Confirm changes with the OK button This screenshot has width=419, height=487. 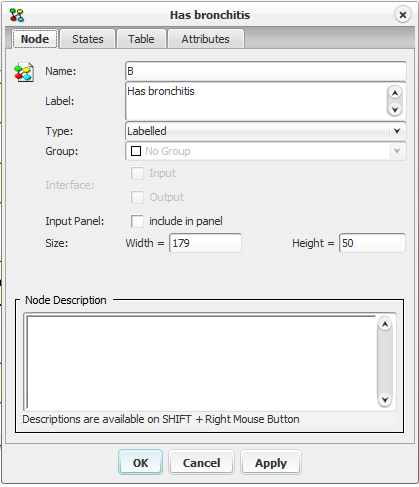pos(140,463)
